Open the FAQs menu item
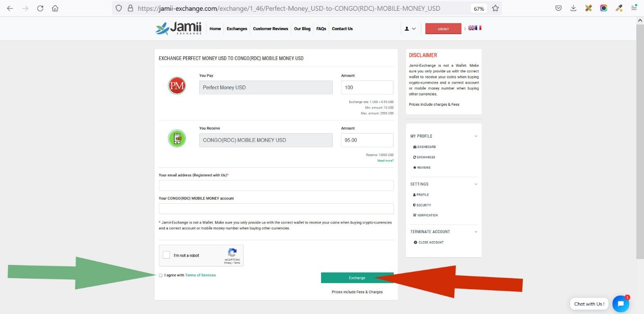Screen dimensions: 644x314 point(321,29)
